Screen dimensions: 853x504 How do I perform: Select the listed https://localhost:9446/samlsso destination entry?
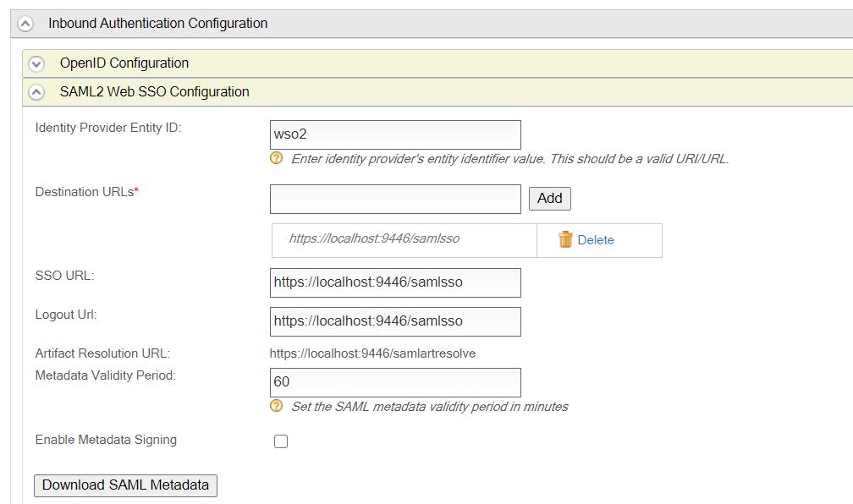click(374, 238)
